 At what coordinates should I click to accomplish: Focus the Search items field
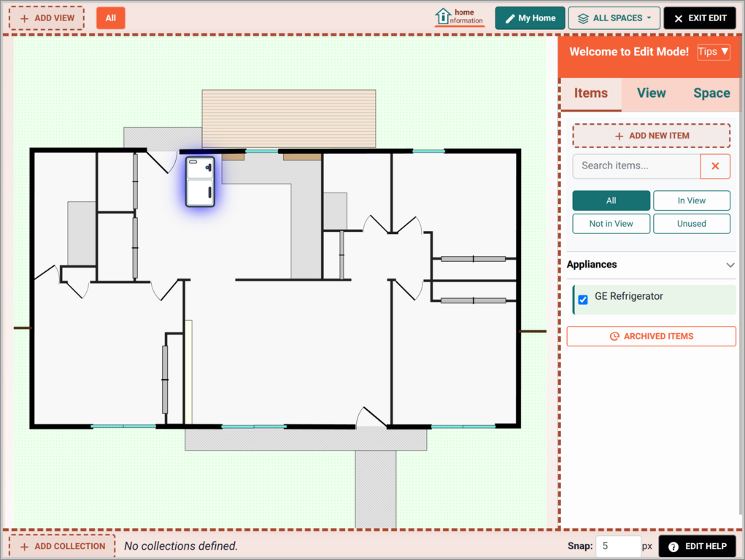pos(636,166)
